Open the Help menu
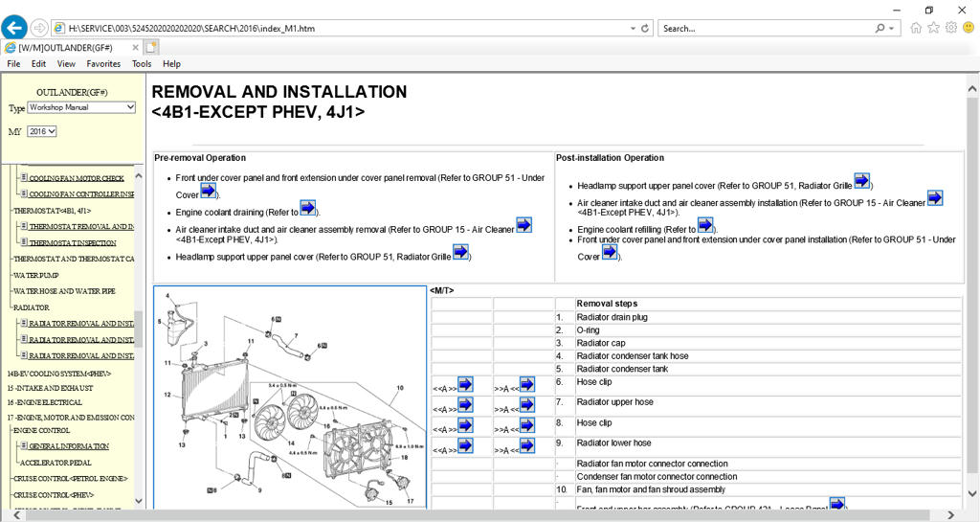 point(171,64)
